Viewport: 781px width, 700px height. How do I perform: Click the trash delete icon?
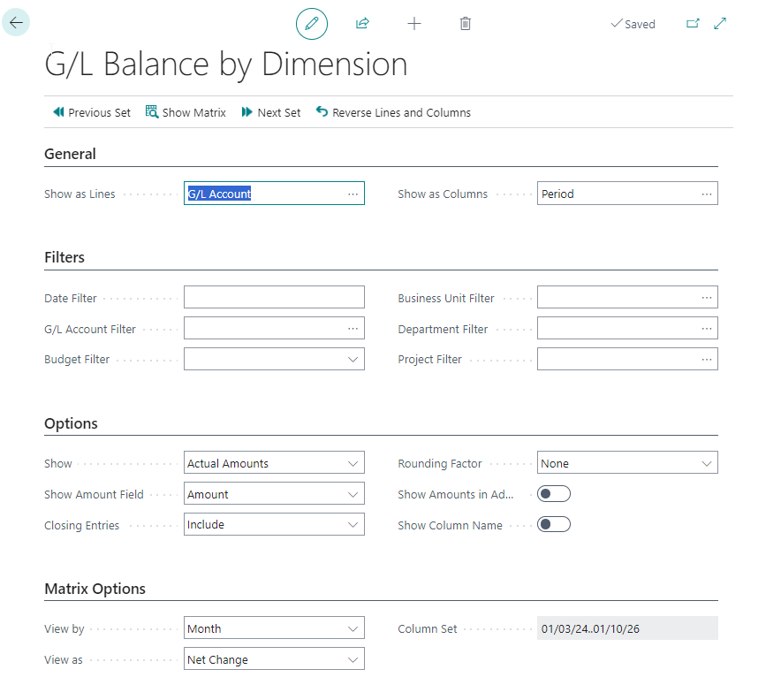[466, 24]
